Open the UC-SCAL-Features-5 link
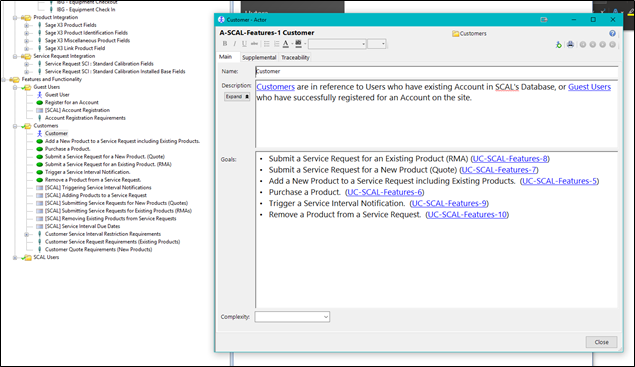Viewport: 635px width, 367px height. tap(559, 181)
